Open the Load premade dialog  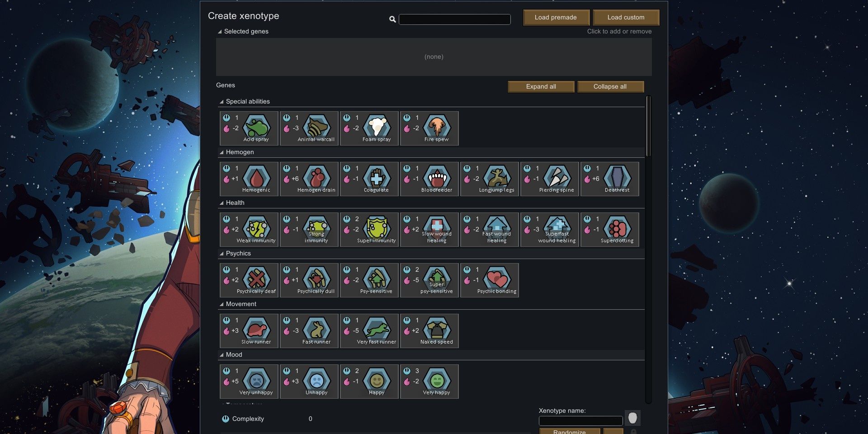pos(556,17)
